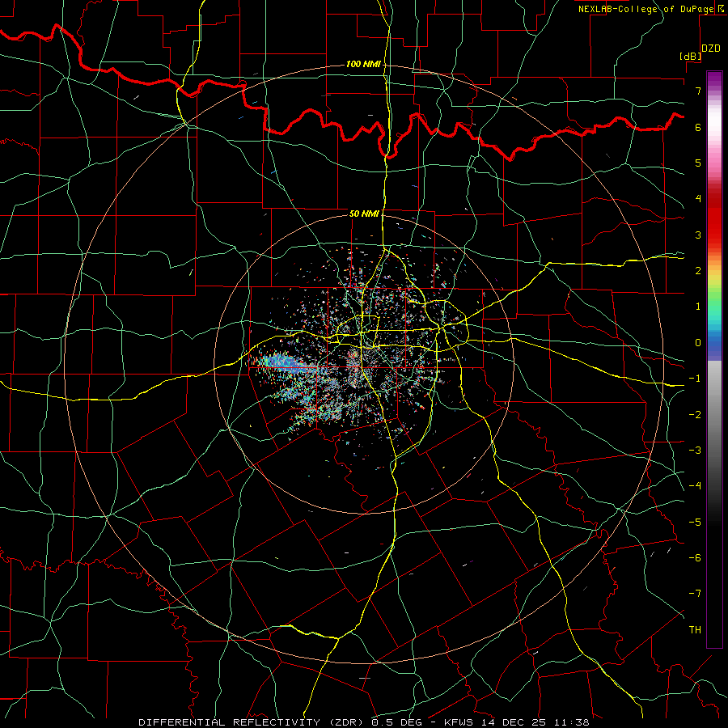Click the blue-cyan radar echo cluster west of center
This screenshot has height=728, width=728.
pyautogui.click(x=283, y=362)
